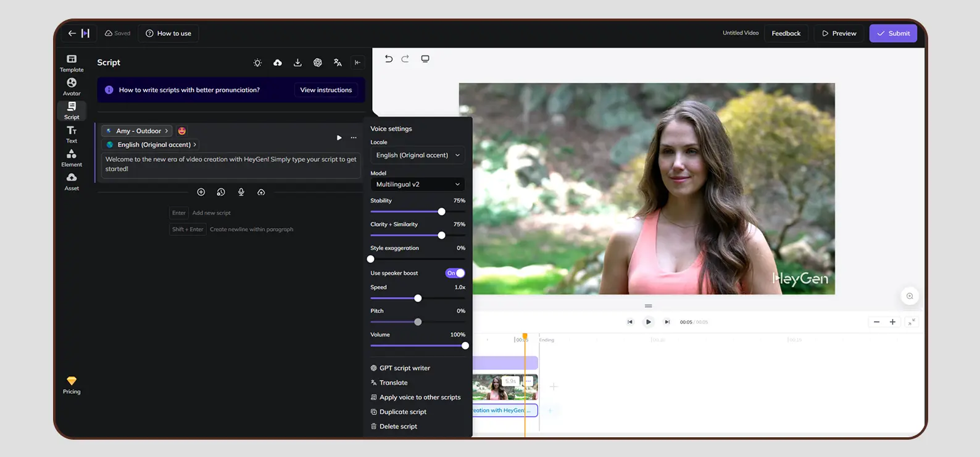Click the zoom magnifier icon beside canvas
The width and height of the screenshot is (980, 457).
(x=910, y=296)
